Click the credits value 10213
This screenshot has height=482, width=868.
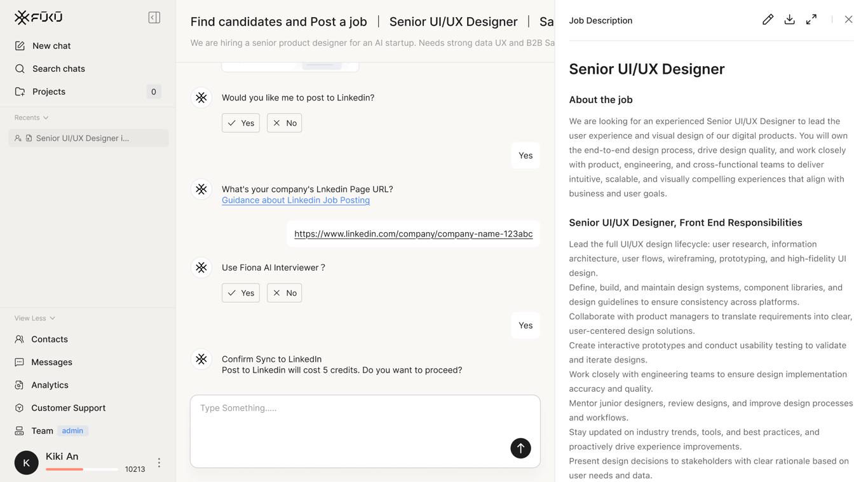point(135,469)
